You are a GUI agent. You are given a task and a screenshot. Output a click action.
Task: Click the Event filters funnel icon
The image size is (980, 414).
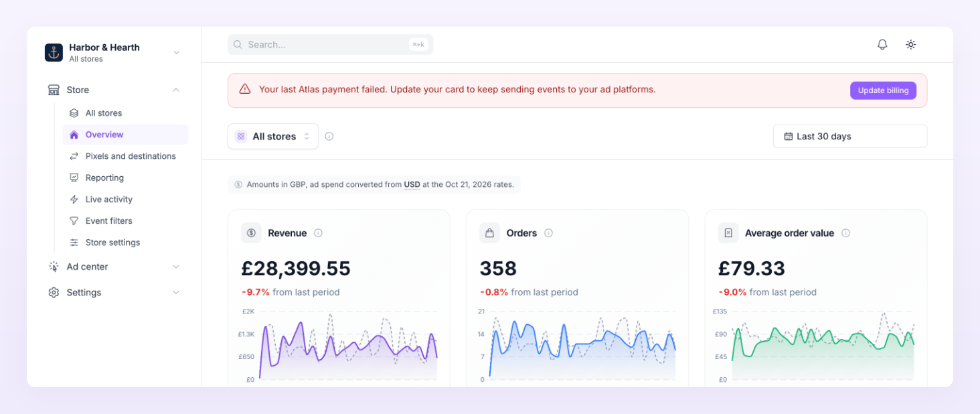click(x=74, y=221)
